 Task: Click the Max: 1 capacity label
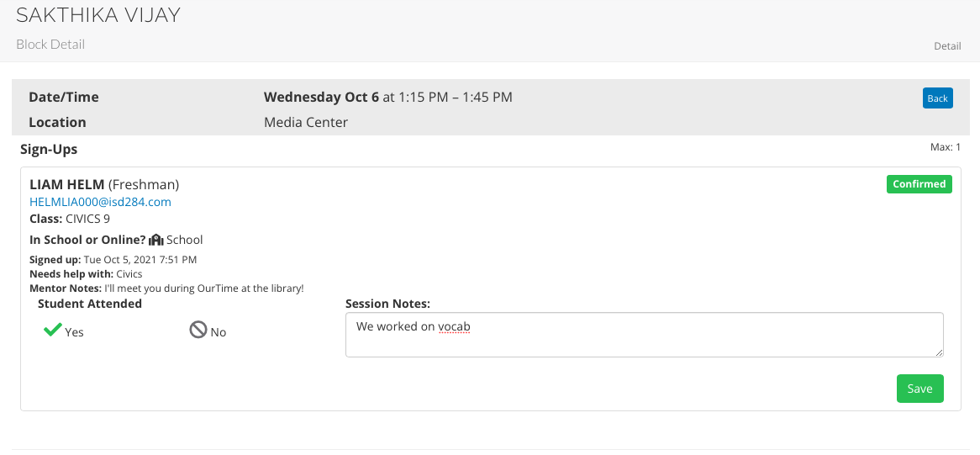[x=946, y=147]
